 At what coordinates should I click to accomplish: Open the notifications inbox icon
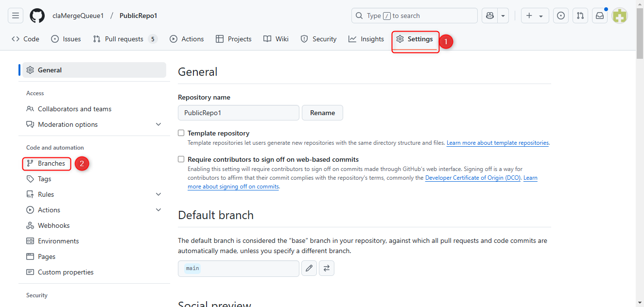click(x=600, y=16)
